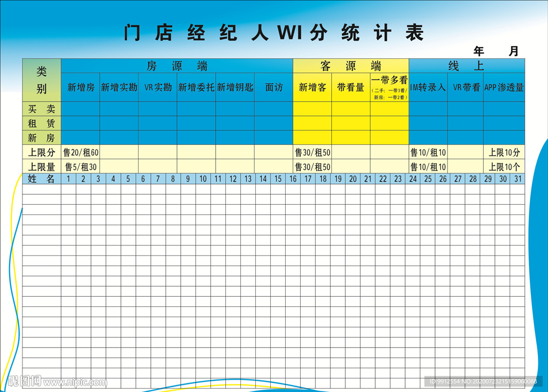Select the 买卖 row label

click(x=42, y=109)
